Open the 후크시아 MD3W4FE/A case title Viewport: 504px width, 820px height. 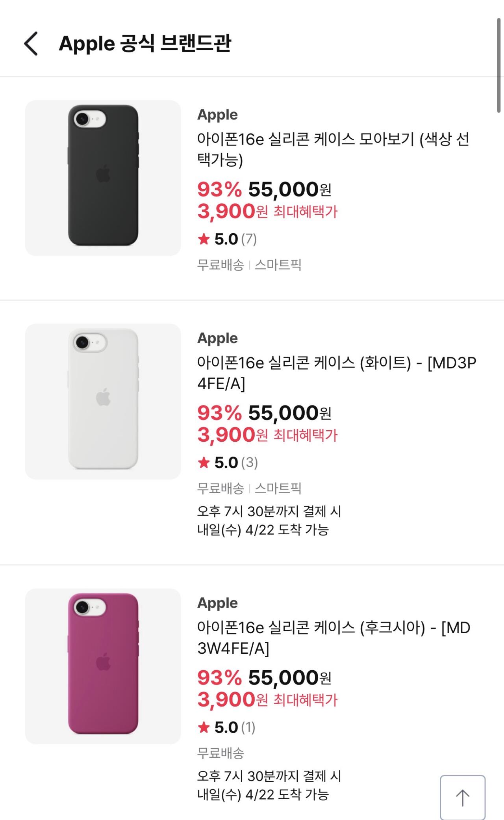click(x=334, y=638)
